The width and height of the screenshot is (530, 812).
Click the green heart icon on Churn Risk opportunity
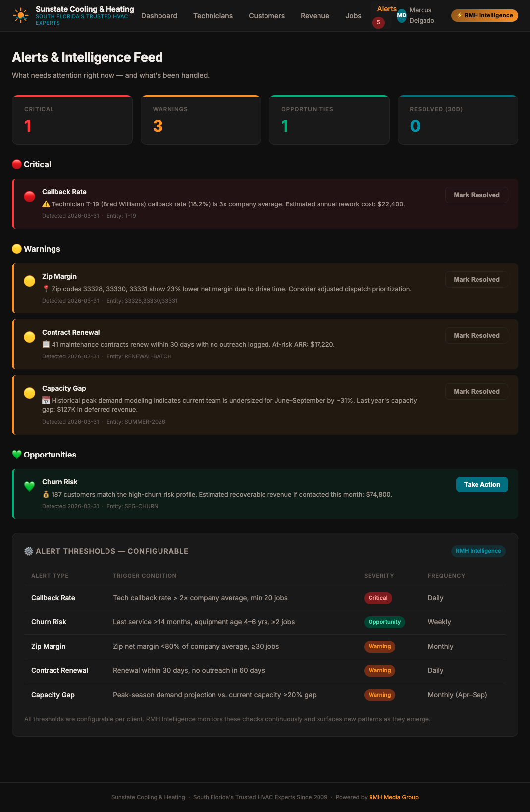point(29,487)
